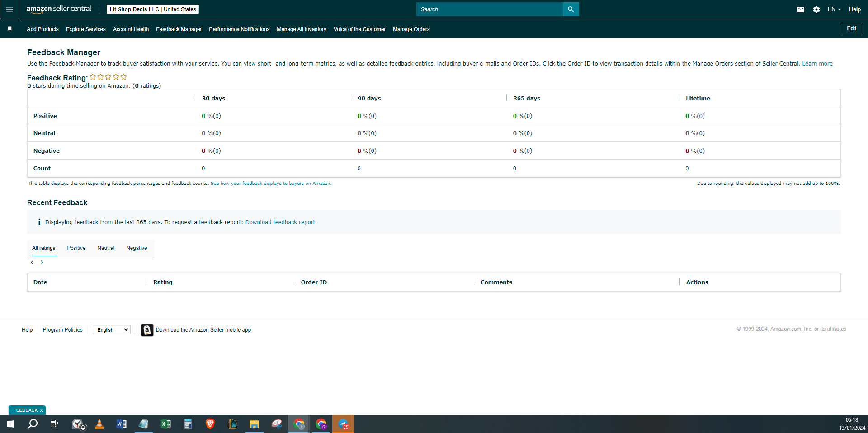Click the 90 days column header
This screenshot has width=868, height=433.
[x=369, y=98]
